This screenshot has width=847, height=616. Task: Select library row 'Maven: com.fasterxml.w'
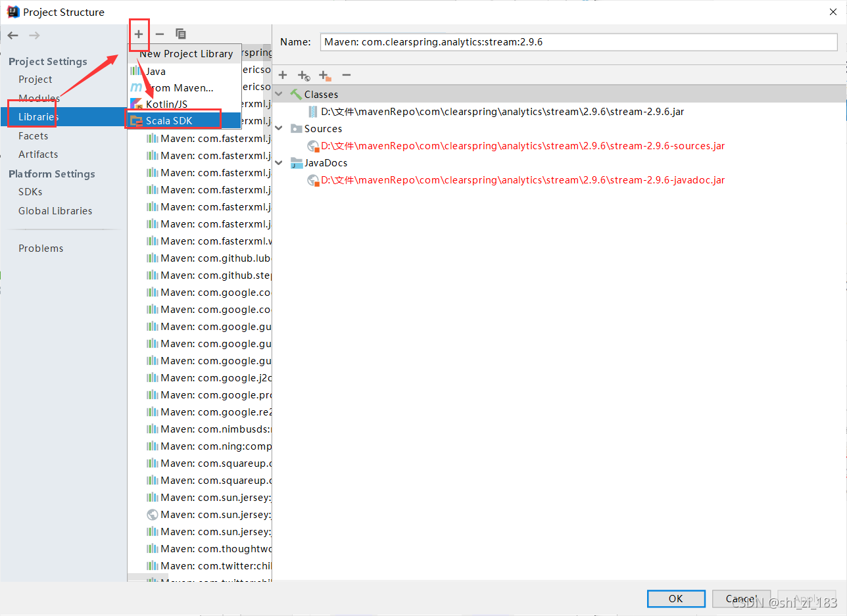click(209, 241)
